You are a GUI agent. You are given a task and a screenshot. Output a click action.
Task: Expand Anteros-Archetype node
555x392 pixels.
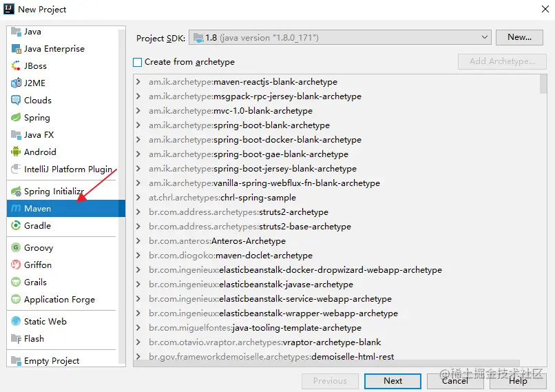pos(138,241)
